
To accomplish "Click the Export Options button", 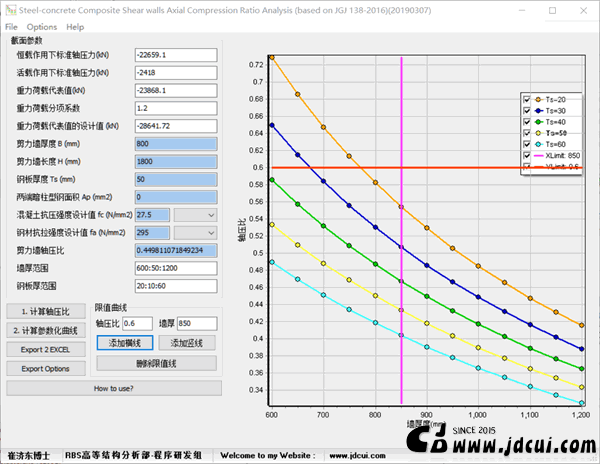I will click(x=46, y=368).
